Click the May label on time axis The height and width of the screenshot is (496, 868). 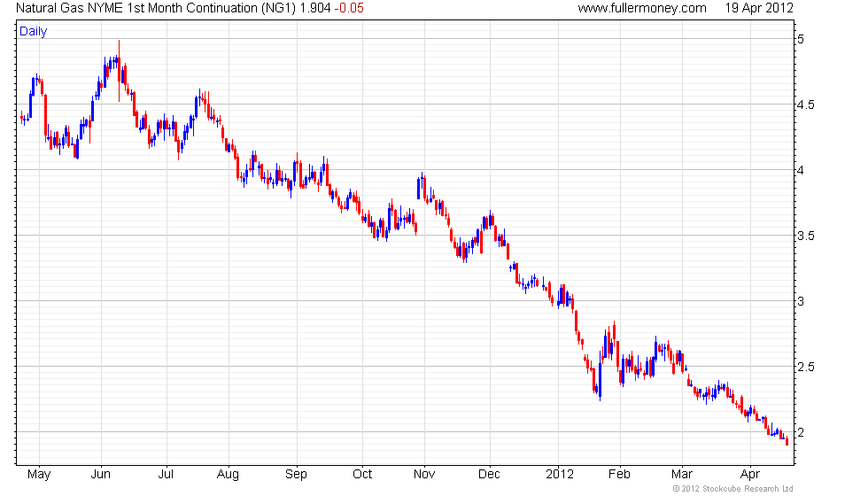click(39, 475)
